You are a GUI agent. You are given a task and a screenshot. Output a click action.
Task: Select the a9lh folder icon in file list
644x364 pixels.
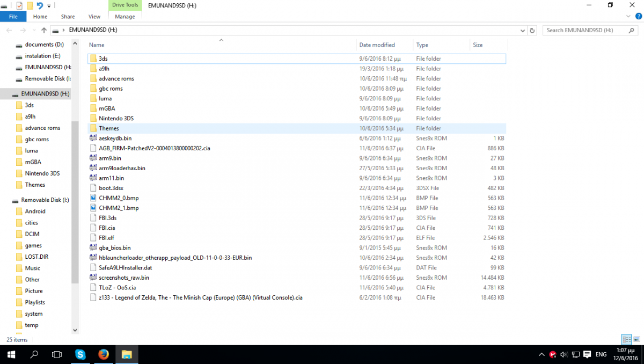[93, 69]
